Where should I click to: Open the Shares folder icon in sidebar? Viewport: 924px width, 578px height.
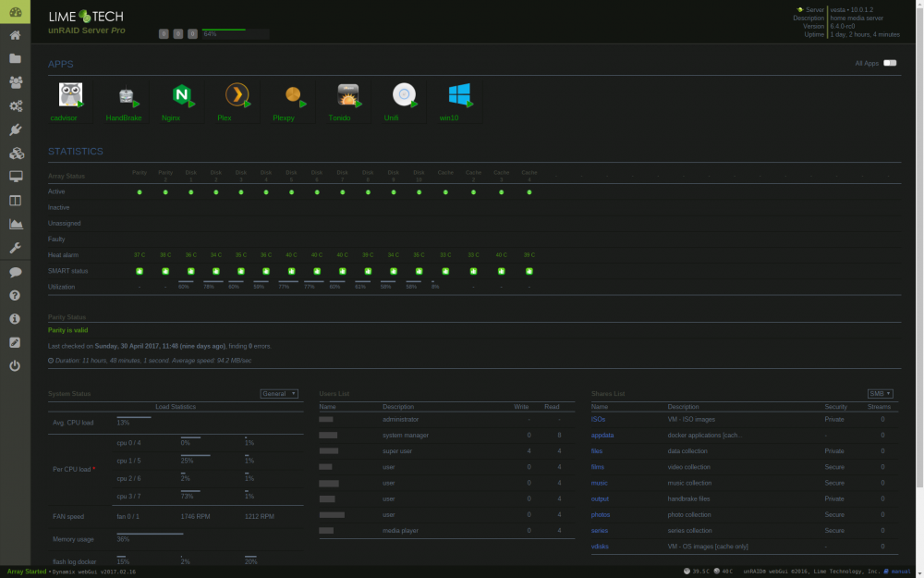point(16,58)
